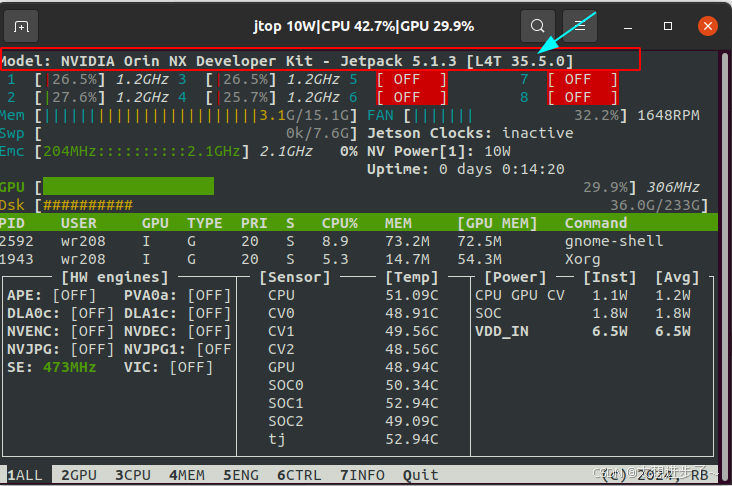The image size is (732, 486).
Task: Click PID 2592 in process list
Action: tap(17, 241)
